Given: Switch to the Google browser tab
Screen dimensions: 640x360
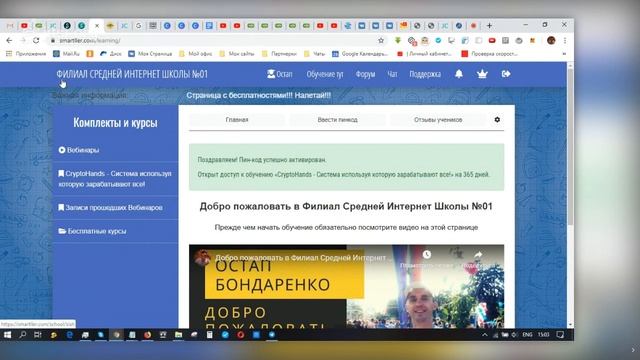Looking at the screenshot, I should (139, 26).
